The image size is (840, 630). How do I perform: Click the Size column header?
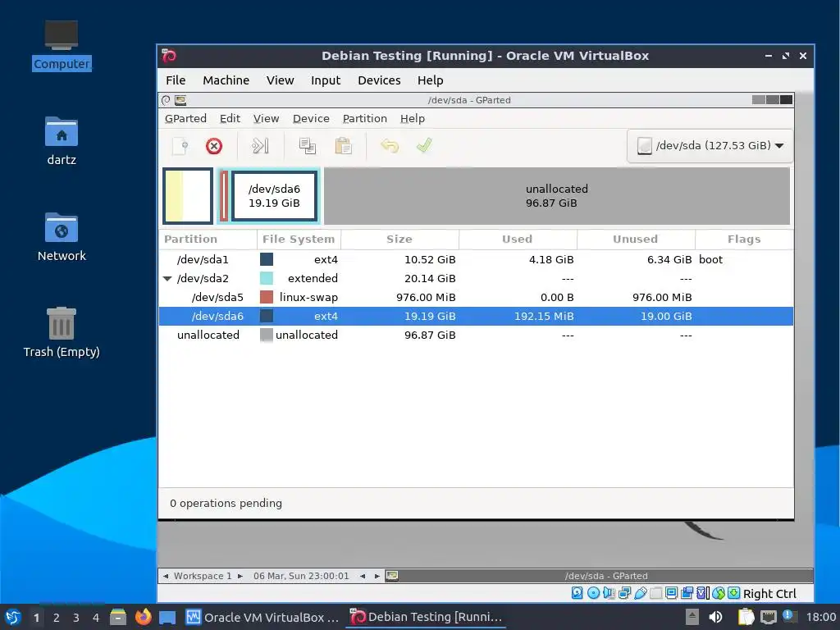[x=399, y=239]
